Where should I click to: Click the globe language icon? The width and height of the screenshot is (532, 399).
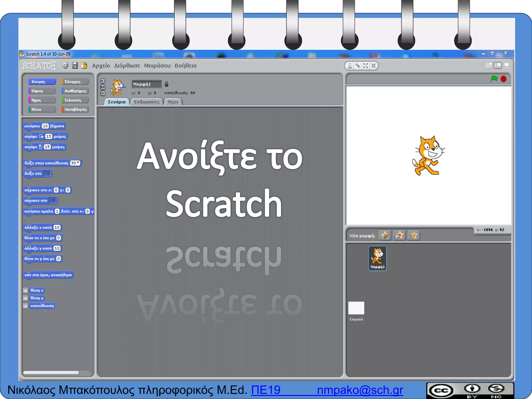65,66
